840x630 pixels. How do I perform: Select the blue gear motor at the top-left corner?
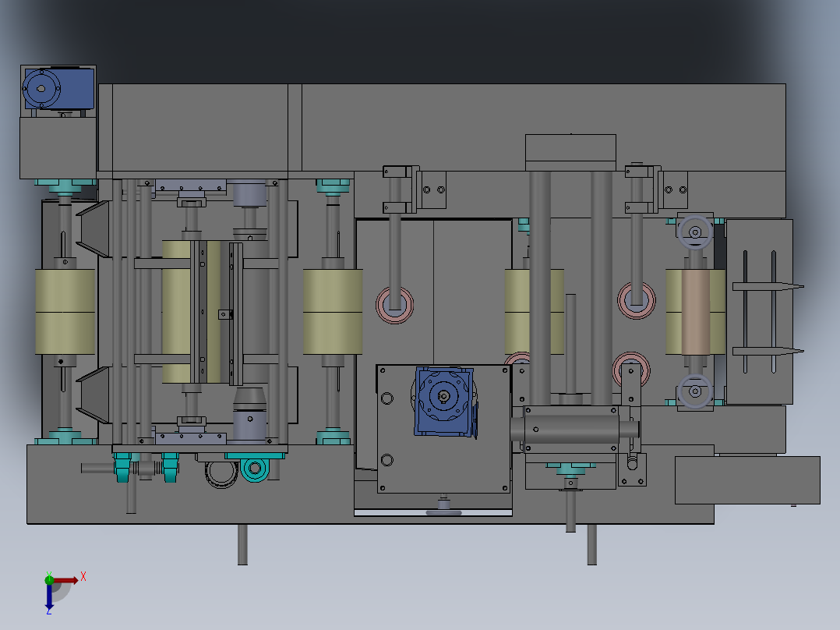[x=58, y=88]
